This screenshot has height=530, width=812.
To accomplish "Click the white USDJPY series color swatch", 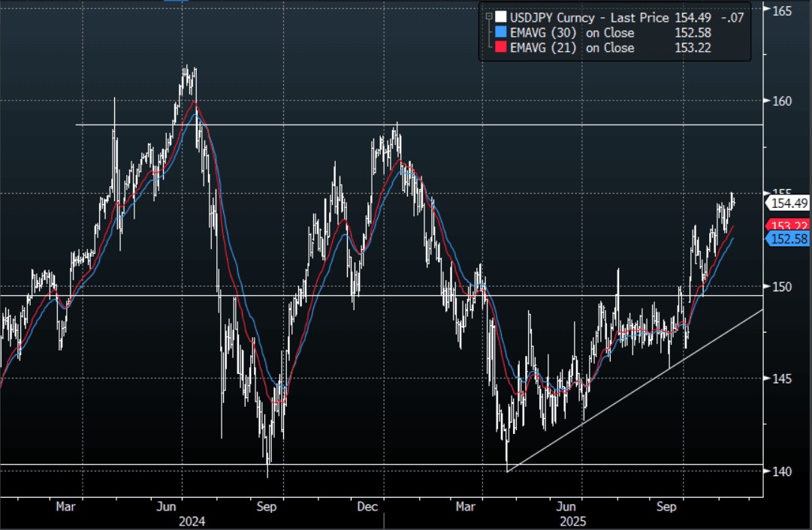I will (500, 17).
